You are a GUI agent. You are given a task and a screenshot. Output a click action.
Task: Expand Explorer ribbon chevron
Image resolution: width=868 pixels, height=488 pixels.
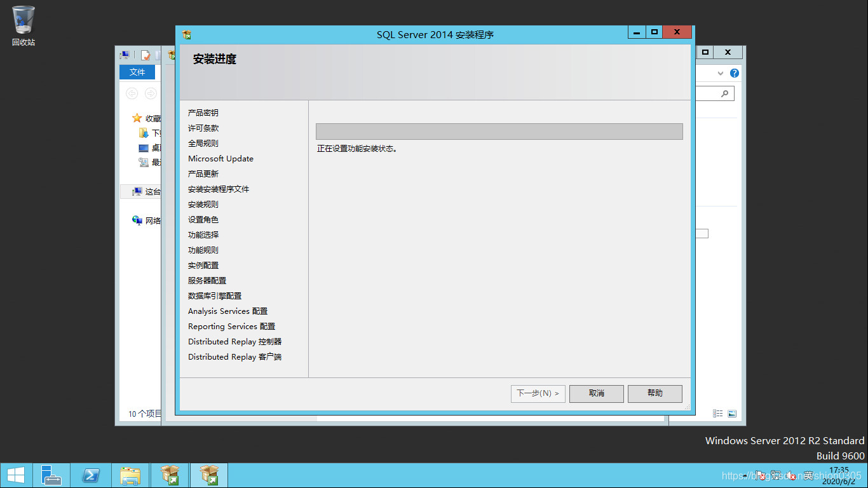click(721, 73)
